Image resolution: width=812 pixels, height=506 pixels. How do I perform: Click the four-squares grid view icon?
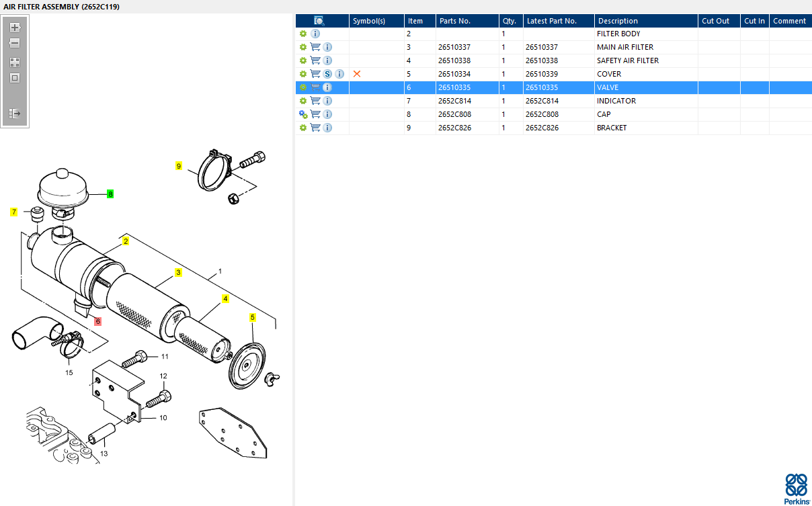pyautogui.click(x=15, y=62)
